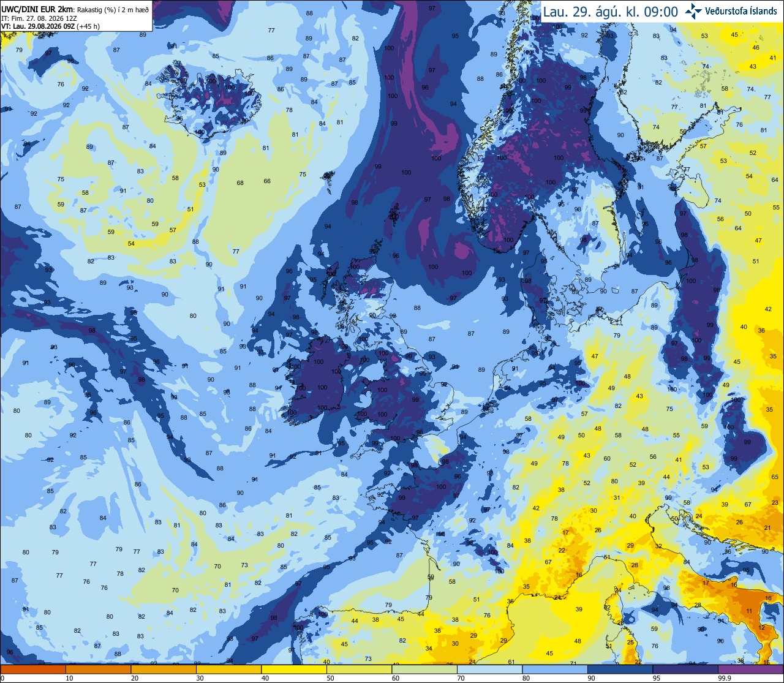Click the UWC/DINI EUR 2km title
Image resolution: width=784 pixels, height=683 pixels.
(x=37, y=9)
